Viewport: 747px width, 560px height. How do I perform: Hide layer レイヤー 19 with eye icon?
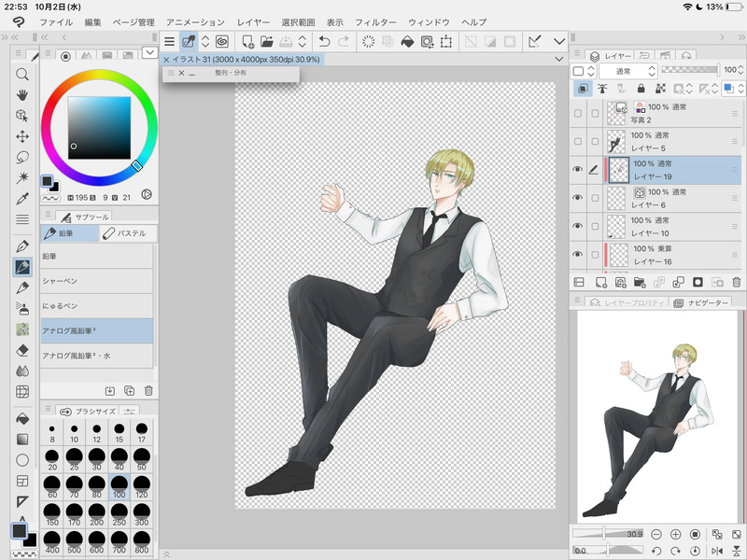pyautogui.click(x=578, y=170)
